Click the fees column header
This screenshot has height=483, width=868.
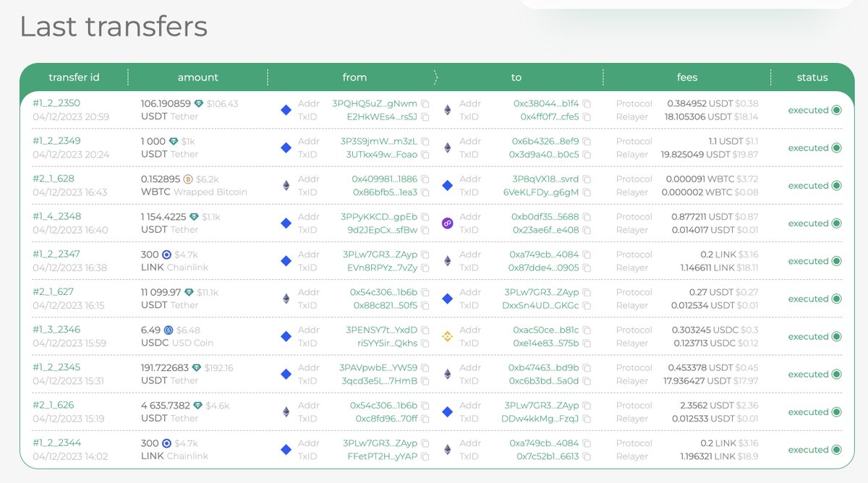click(x=687, y=77)
